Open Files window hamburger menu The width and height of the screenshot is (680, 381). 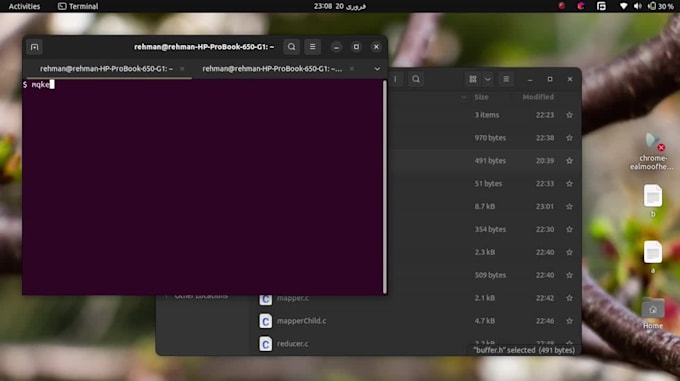click(x=506, y=79)
